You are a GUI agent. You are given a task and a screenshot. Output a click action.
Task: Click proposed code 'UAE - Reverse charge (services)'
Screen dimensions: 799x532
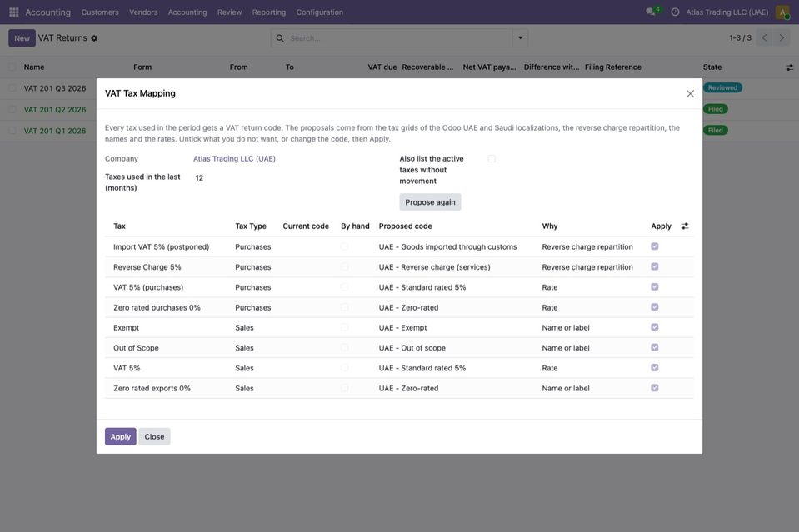coord(435,267)
